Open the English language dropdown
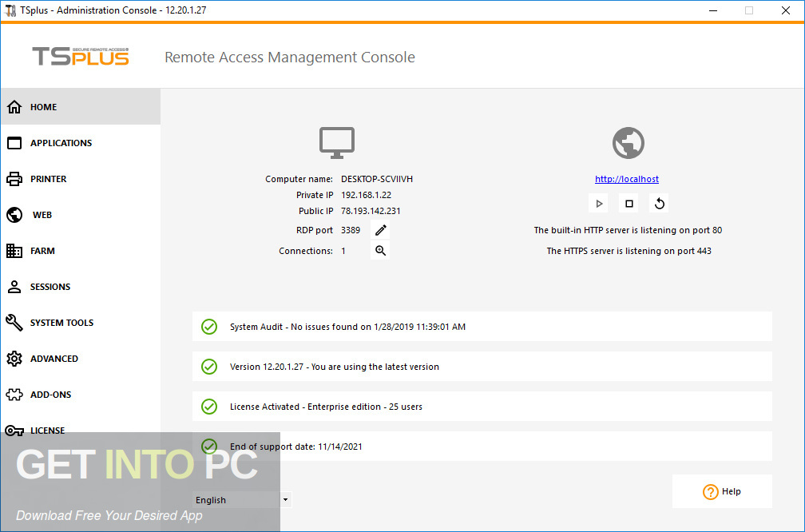Screen dimensions: 805x532 pos(242,500)
